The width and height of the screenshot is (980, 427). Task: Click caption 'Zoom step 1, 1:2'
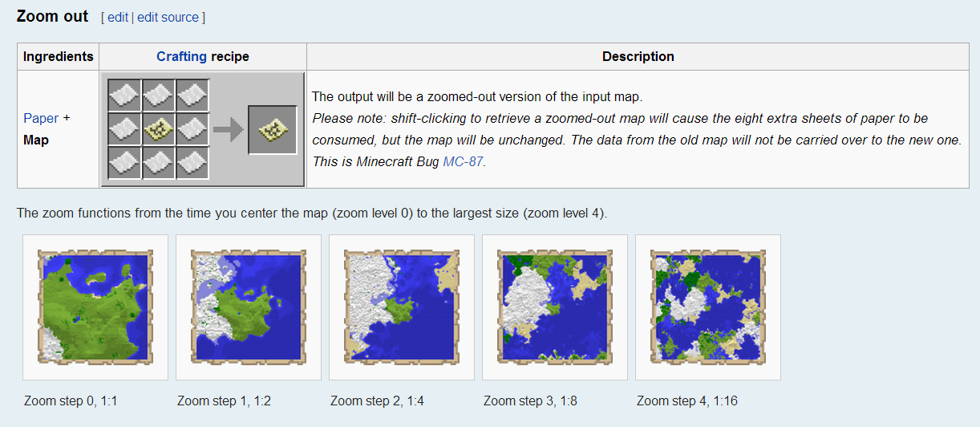coord(224,401)
